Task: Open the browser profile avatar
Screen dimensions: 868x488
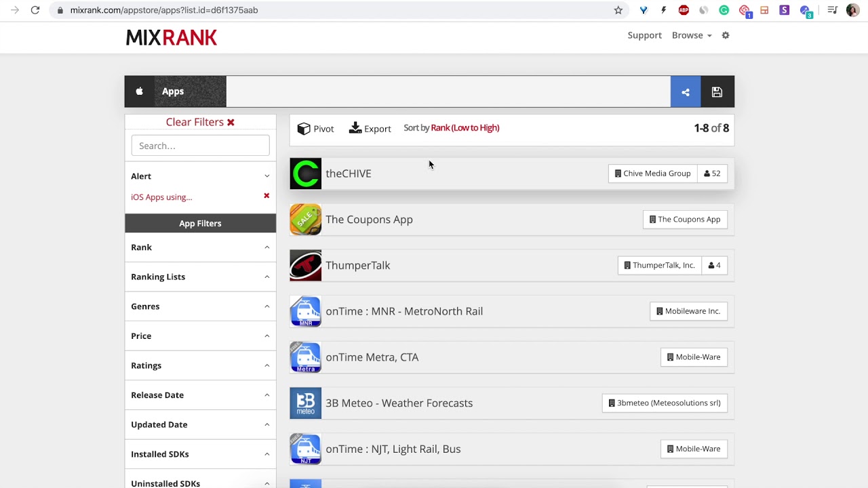Action: pyautogui.click(x=852, y=10)
